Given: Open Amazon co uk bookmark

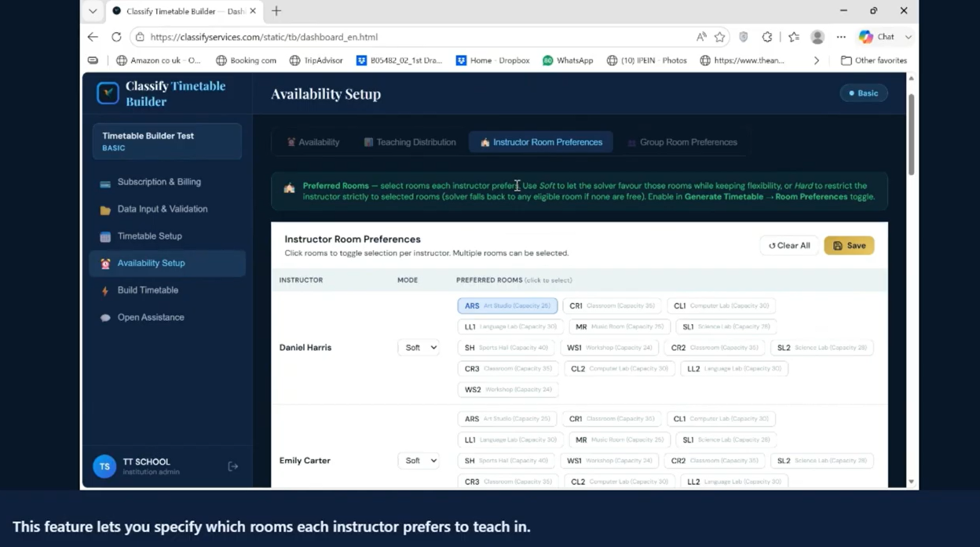Looking at the screenshot, I should point(159,60).
